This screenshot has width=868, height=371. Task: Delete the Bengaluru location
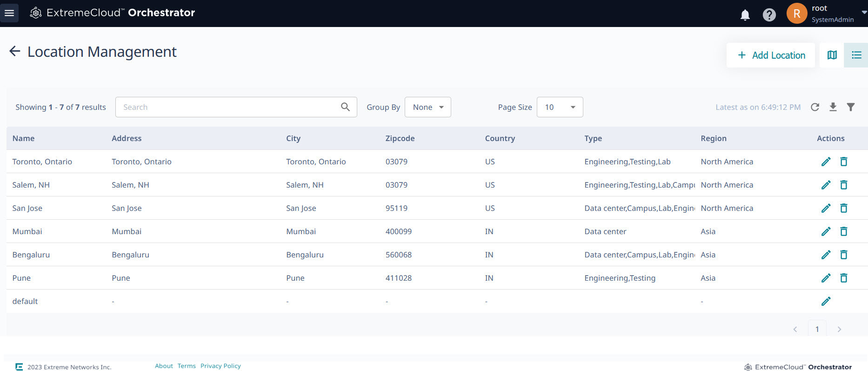coord(844,255)
